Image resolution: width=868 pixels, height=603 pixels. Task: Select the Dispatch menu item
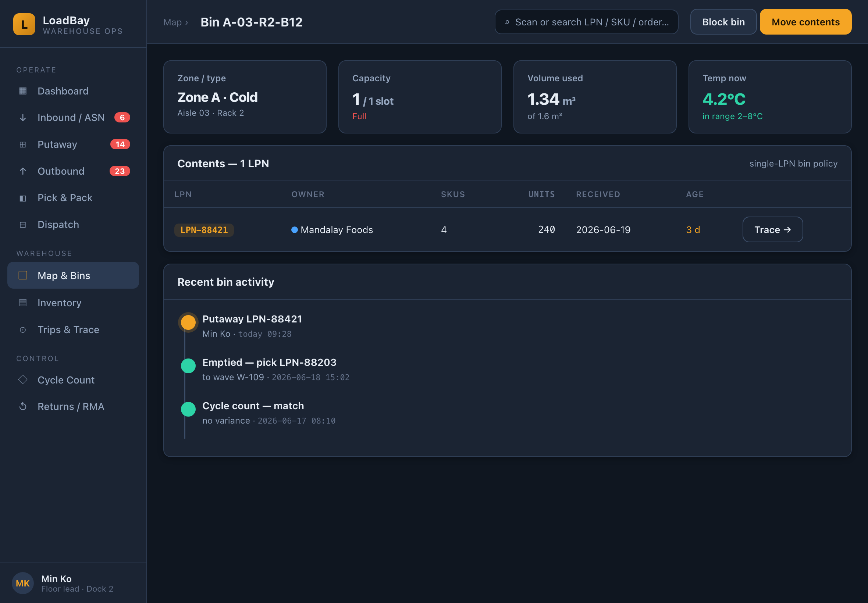coord(73,225)
